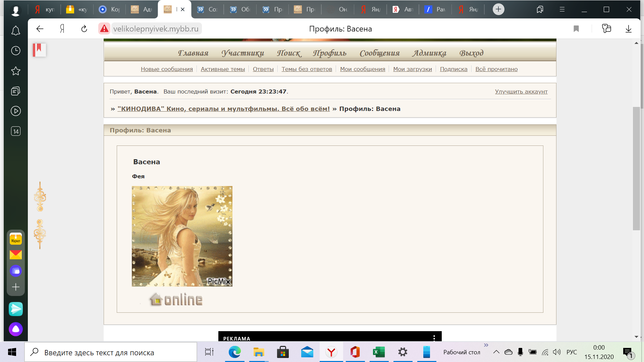Screen dimensions: 644x362
Task: Open Профиль in forum navigation
Action: tap(329, 53)
